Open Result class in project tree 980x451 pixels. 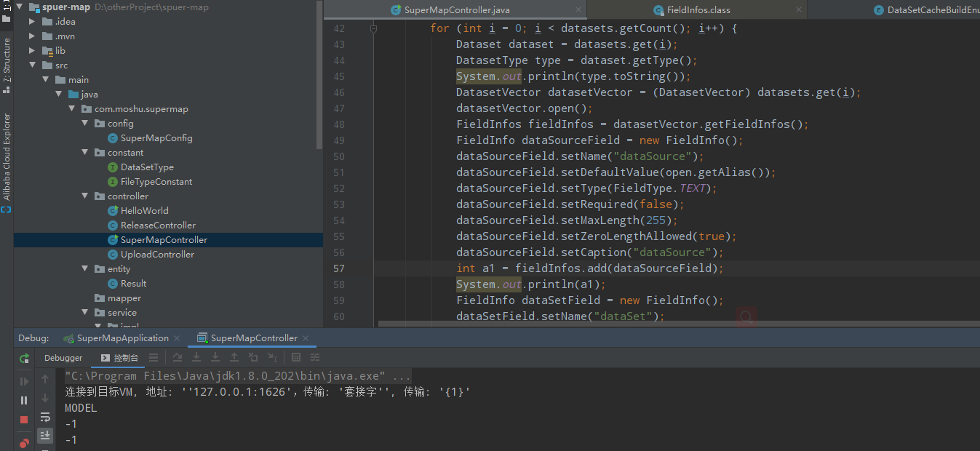133,284
